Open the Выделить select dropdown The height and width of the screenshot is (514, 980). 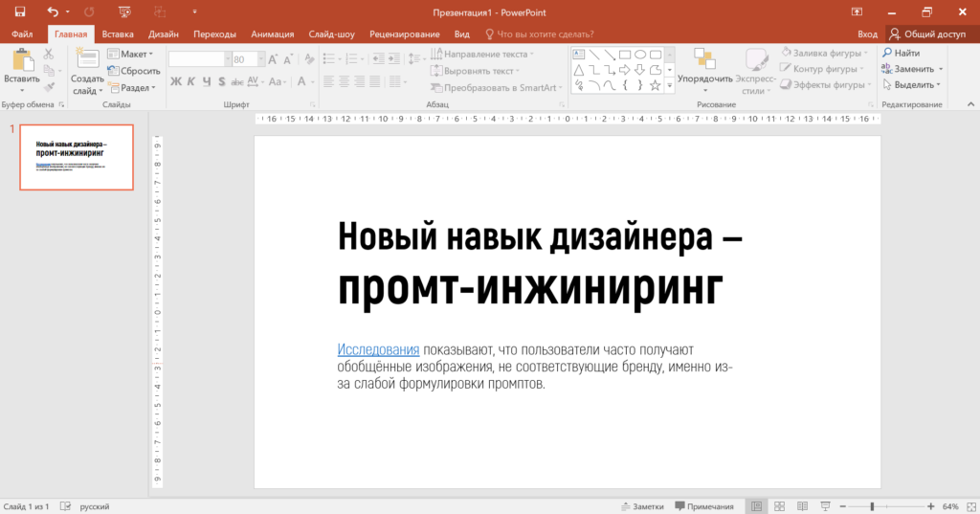point(912,84)
